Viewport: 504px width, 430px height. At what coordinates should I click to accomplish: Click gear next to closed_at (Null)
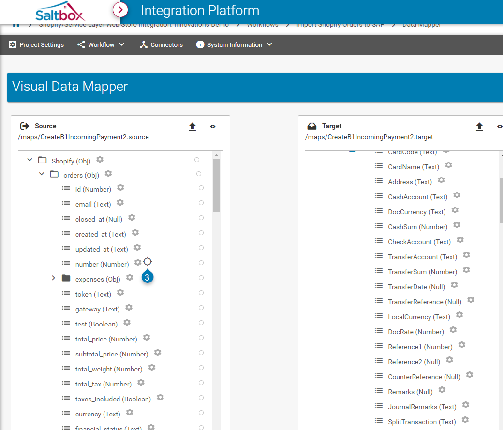pos(132,217)
